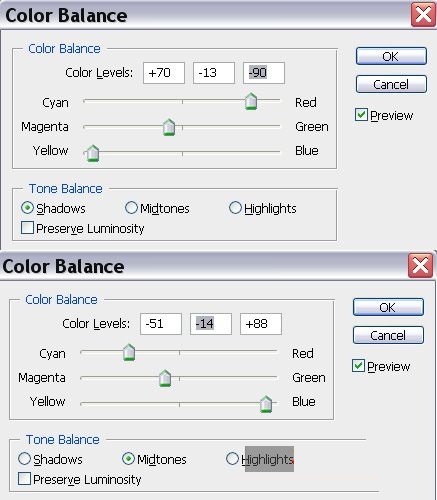Cancel the bottom Color Balance dialog
This screenshot has height=500, width=437.
pyautogui.click(x=388, y=335)
